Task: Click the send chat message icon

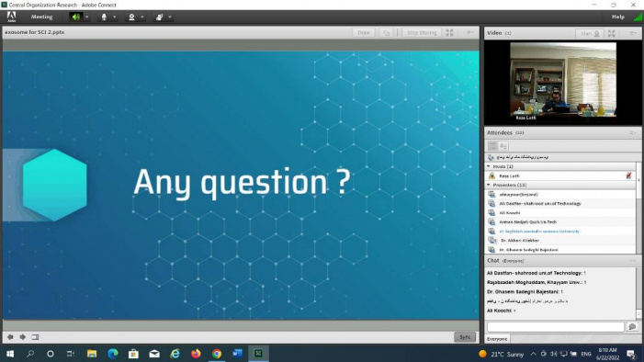Action: (632, 327)
